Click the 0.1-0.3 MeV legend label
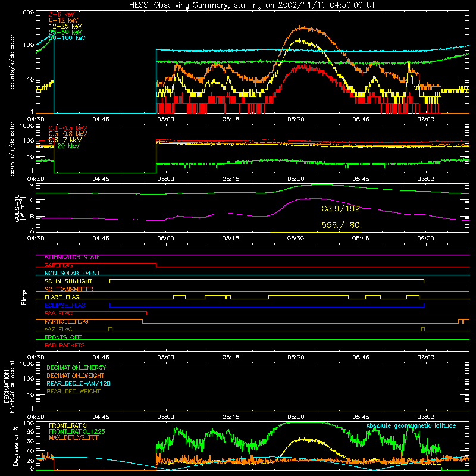The width and height of the screenshot is (476, 476). tap(68, 128)
